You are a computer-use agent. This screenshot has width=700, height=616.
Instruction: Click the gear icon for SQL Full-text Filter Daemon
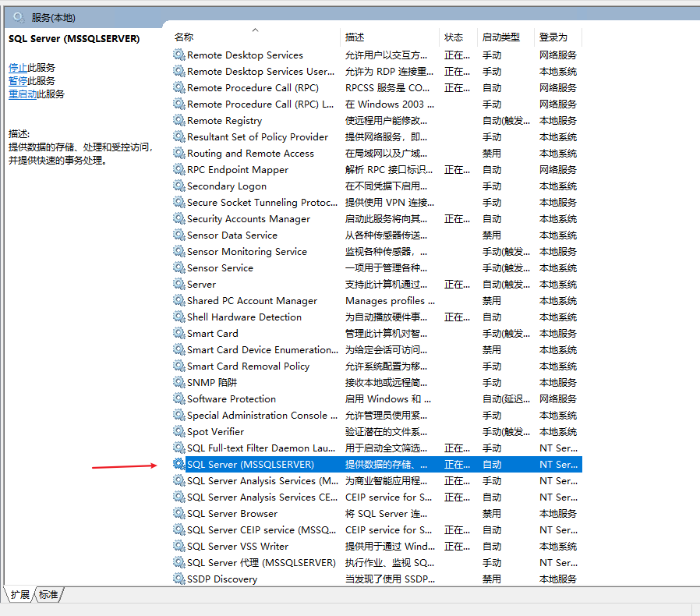pyautogui.click(x=179, y=448)
